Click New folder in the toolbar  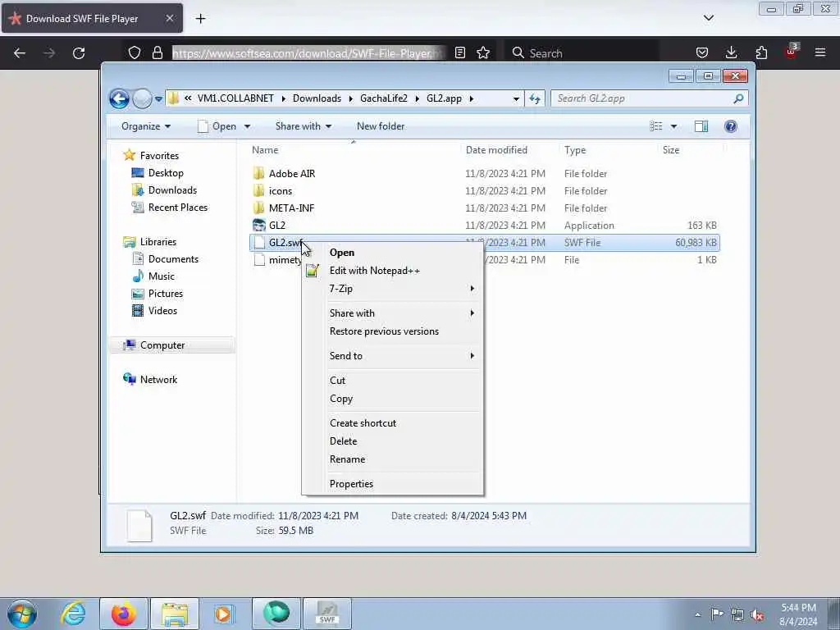pos(381,126)
